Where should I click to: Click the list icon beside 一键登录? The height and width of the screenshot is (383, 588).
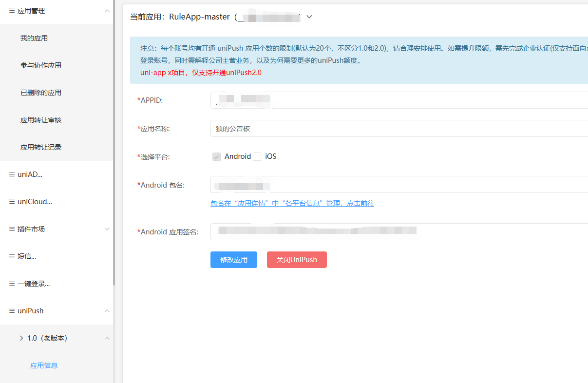[12, 284]
